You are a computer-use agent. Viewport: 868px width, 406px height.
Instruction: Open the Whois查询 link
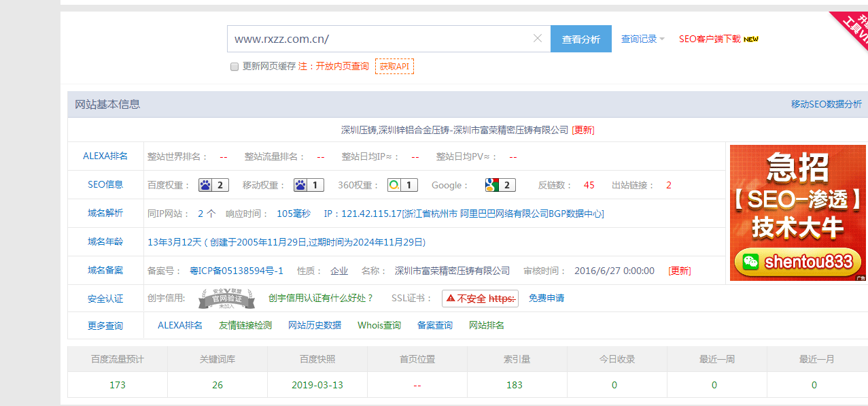[379, 325]
